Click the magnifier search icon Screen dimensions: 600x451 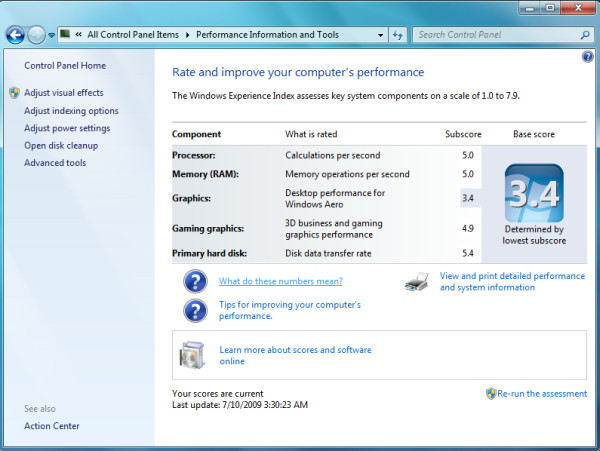coord(585,35)
